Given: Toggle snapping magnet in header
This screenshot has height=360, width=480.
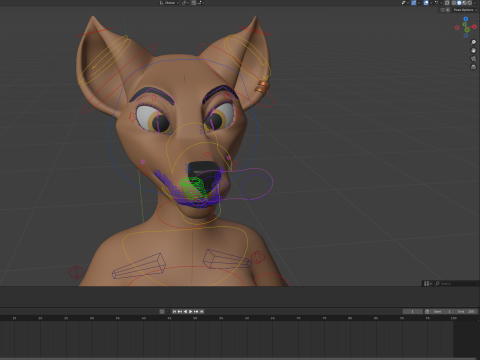Looking at the screenshot, I should coord(193,3).
